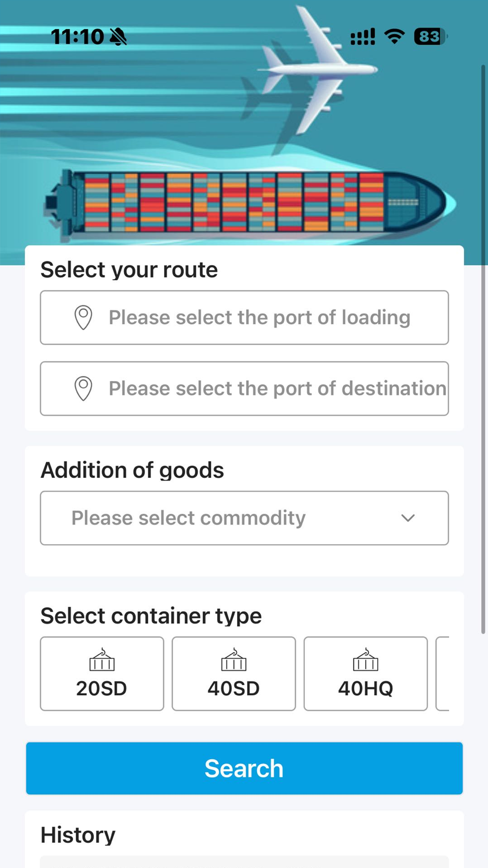
Task: Select the 40SD container type
Action: 234,674
